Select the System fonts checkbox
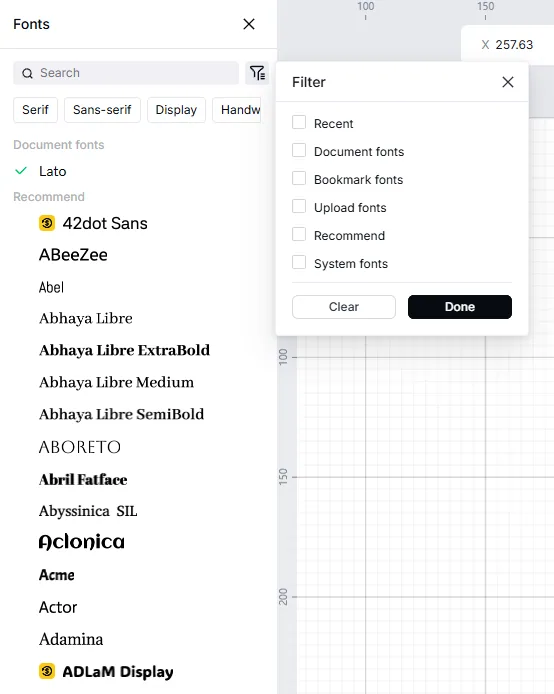This screenshot has width=554, height=694. click(299, 262)
